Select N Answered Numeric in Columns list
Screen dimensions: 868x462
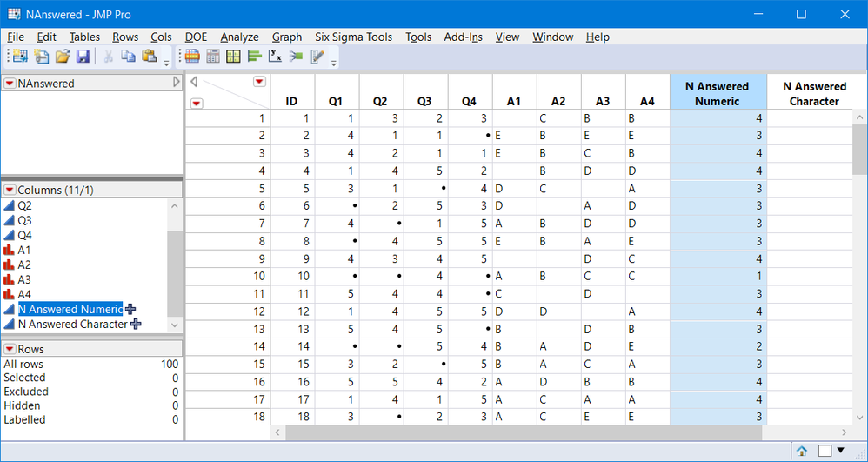(x=70, y=309)
